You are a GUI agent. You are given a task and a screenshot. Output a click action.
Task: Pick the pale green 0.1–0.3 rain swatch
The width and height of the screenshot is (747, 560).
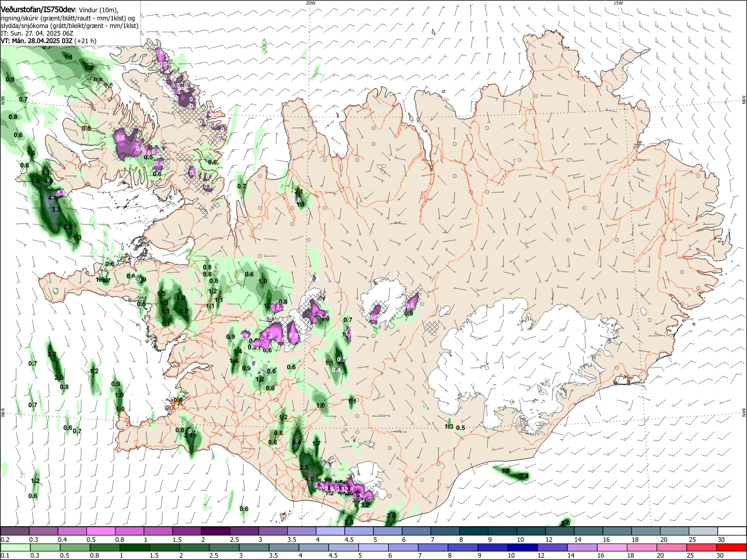[15, 547]
